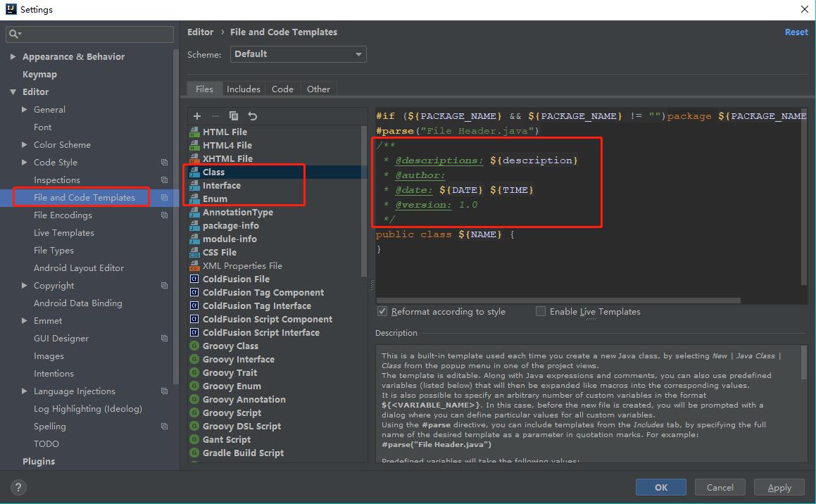
Task: Click the IntelliJ logo in title bar
Action: [x=11, y=9]
